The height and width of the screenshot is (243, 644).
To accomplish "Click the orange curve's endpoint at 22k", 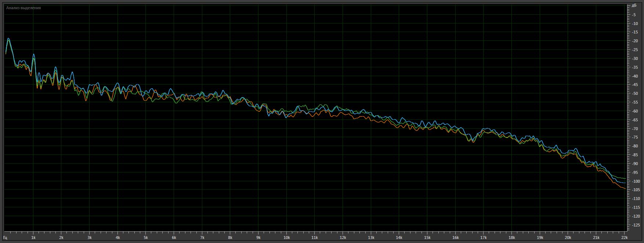I will click(625, 188).
